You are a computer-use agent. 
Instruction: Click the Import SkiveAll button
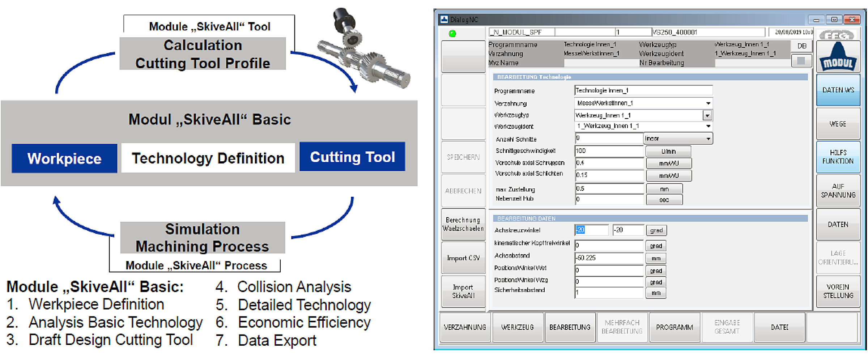[x=463, y=291]
